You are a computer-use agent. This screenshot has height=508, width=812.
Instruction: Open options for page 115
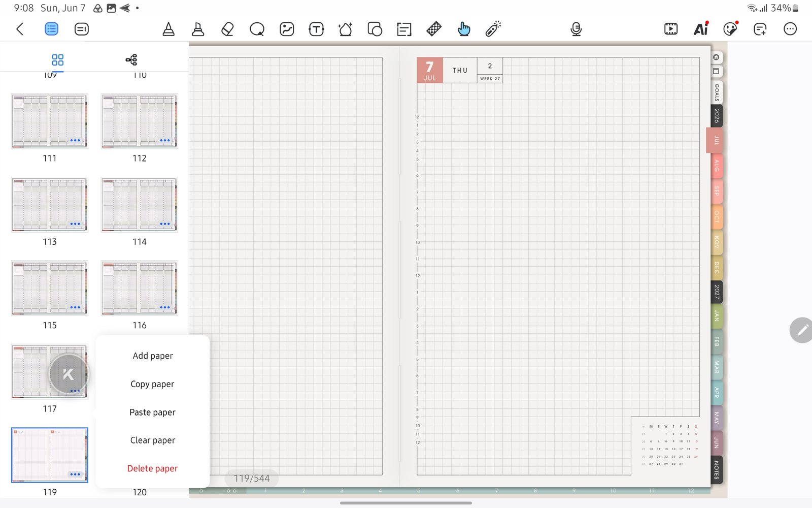point(75,307)
